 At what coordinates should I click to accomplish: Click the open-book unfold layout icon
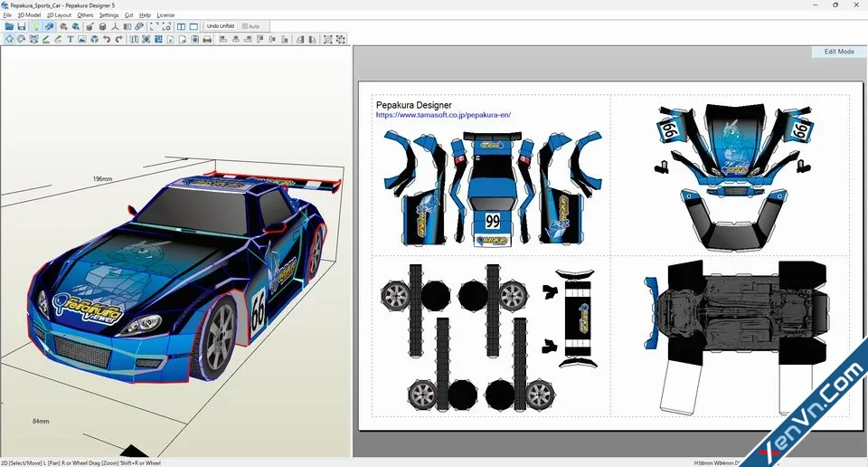(x=134, y=39)
